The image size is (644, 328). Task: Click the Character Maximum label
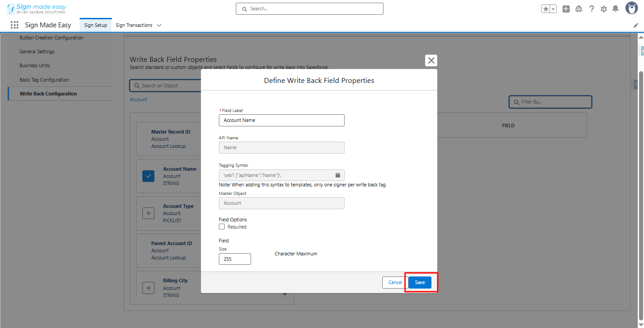[296, 254]
